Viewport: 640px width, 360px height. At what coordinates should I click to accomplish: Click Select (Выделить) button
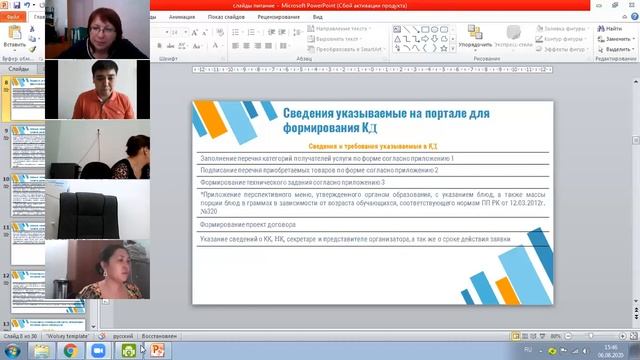[x=615, y=49]
